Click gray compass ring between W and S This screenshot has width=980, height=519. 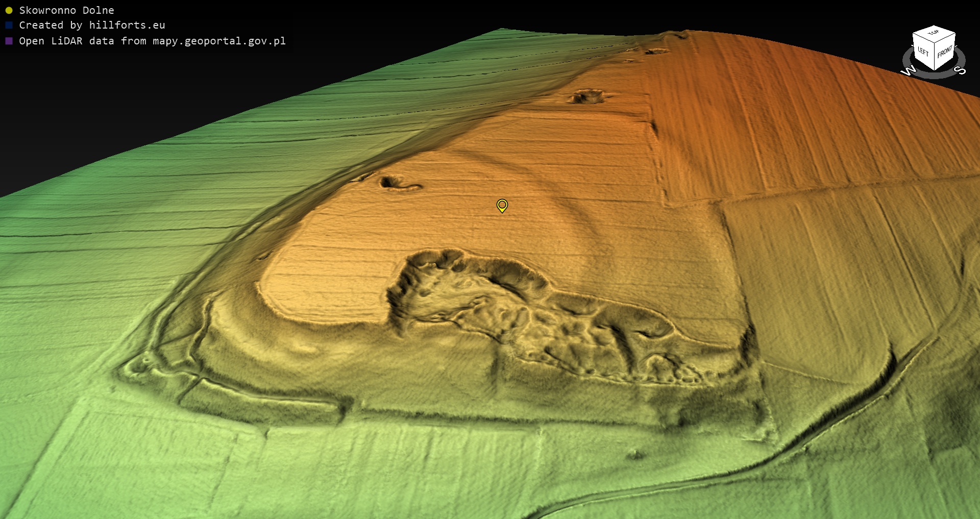point(934,76)
